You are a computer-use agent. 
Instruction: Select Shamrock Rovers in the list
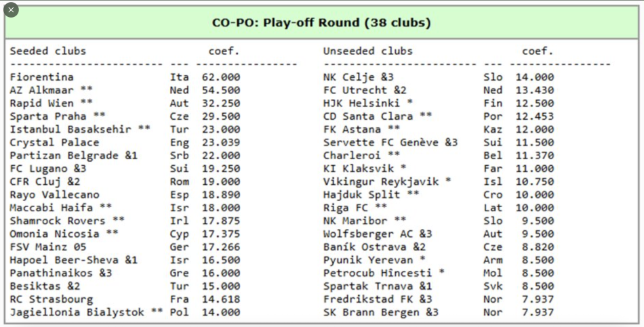[x=58, y=221]
